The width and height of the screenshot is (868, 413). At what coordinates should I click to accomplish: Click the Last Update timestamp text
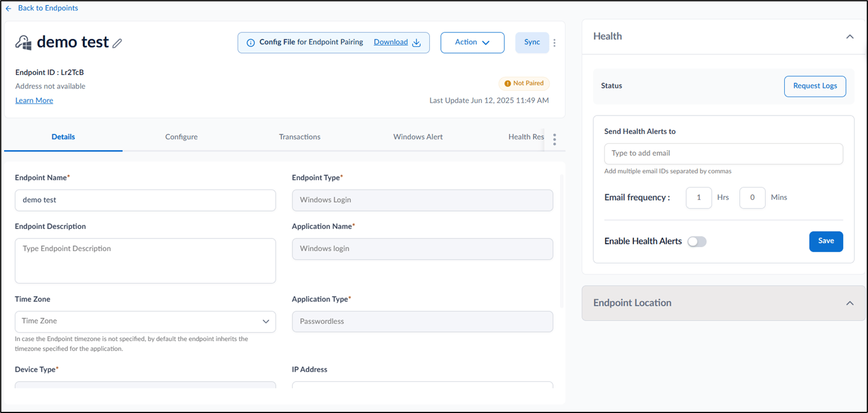[x=489, y=101]
